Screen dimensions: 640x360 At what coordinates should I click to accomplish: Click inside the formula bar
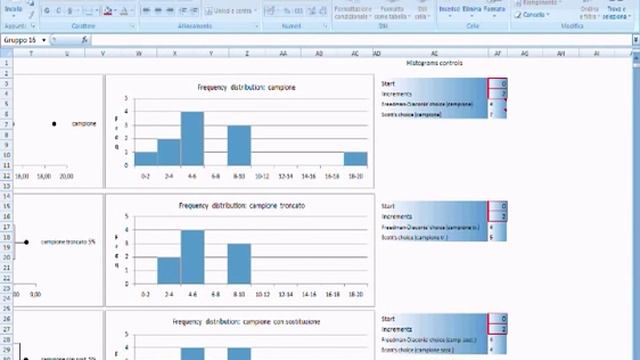[x=361, y=40]
